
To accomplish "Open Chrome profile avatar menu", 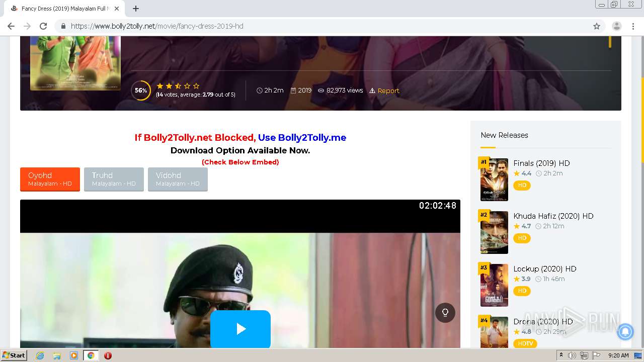I will pos(617,26).
